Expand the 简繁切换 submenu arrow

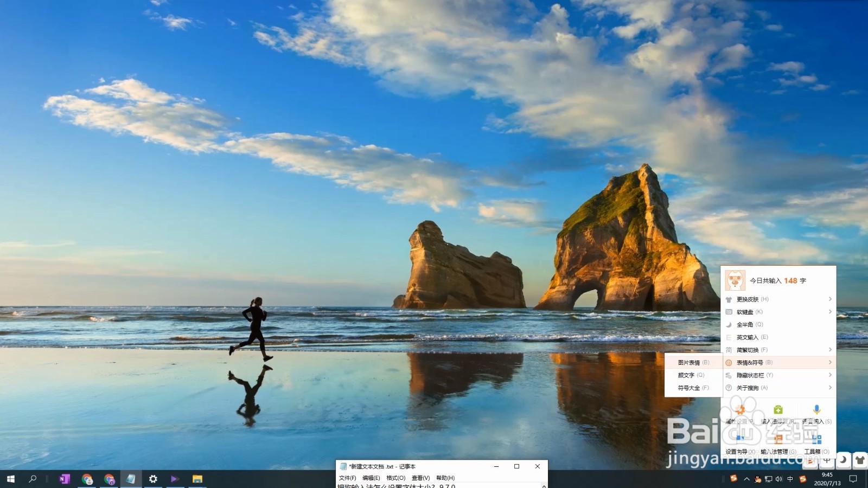pyautogui.click(x=830, y=350)
